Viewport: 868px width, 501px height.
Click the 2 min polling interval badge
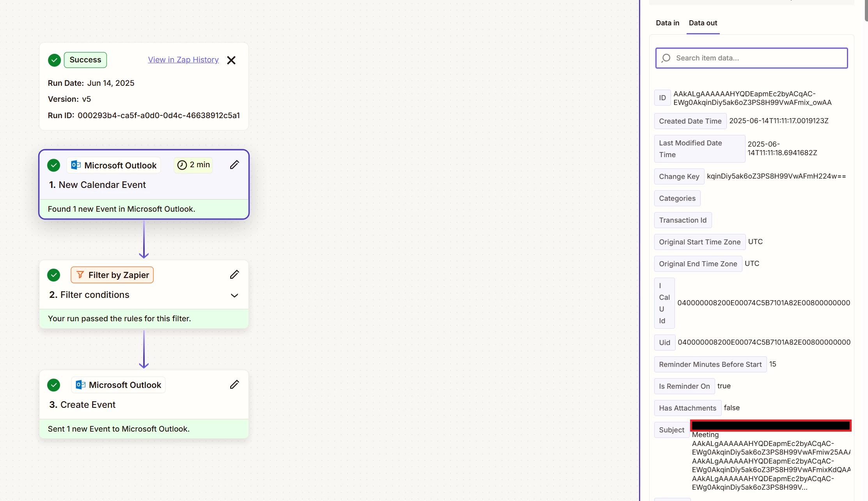coord(193,165)
